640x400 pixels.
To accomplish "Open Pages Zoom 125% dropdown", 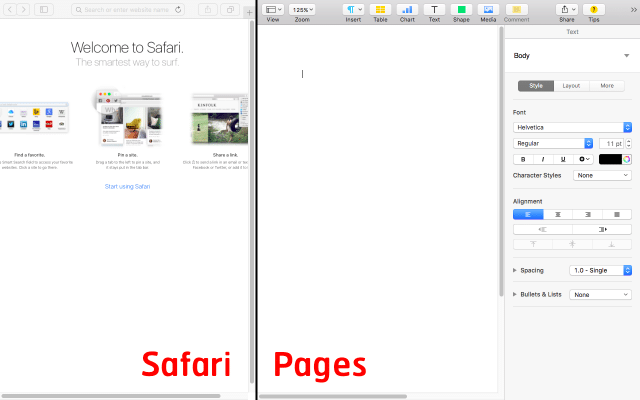I will coord(302,9).
